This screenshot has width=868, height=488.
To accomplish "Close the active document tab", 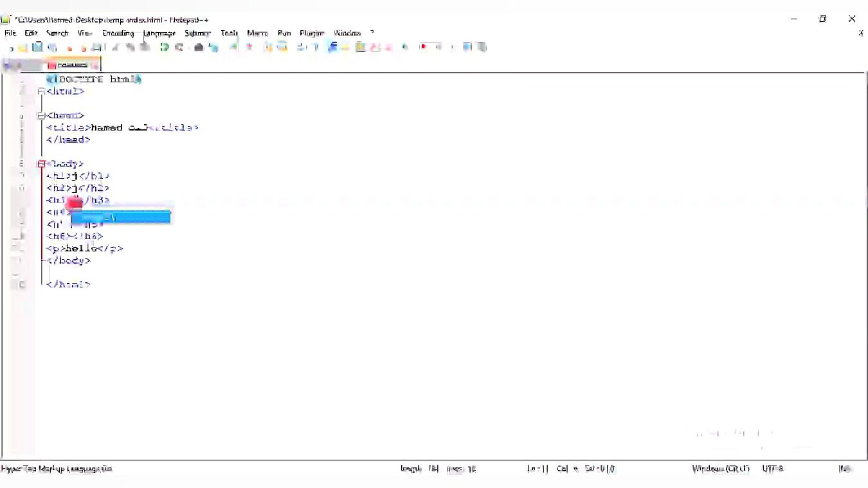I will pyautogui.click(x=95, y=65).
